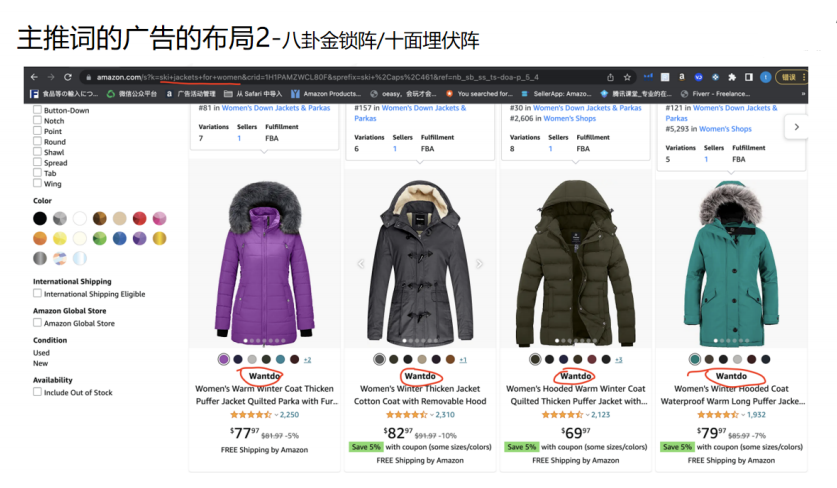Open the share icon in the address bar
The width and height of the screenshot is (837, 488).
point(610,77)
